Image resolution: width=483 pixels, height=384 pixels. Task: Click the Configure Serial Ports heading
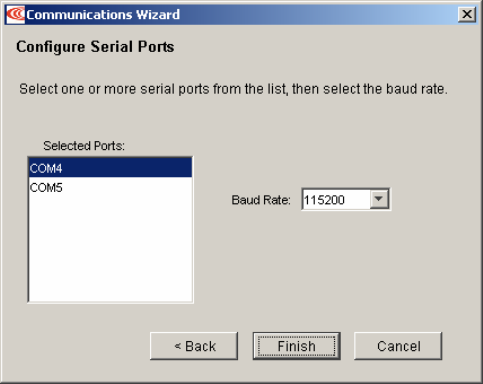pyautogui.click(x=95, y=47)
